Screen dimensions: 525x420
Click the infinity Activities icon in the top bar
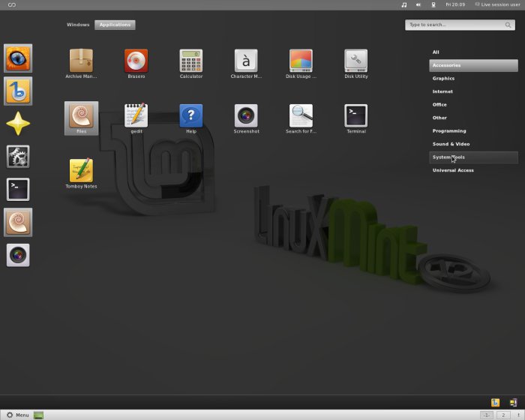tap(12, 4)
